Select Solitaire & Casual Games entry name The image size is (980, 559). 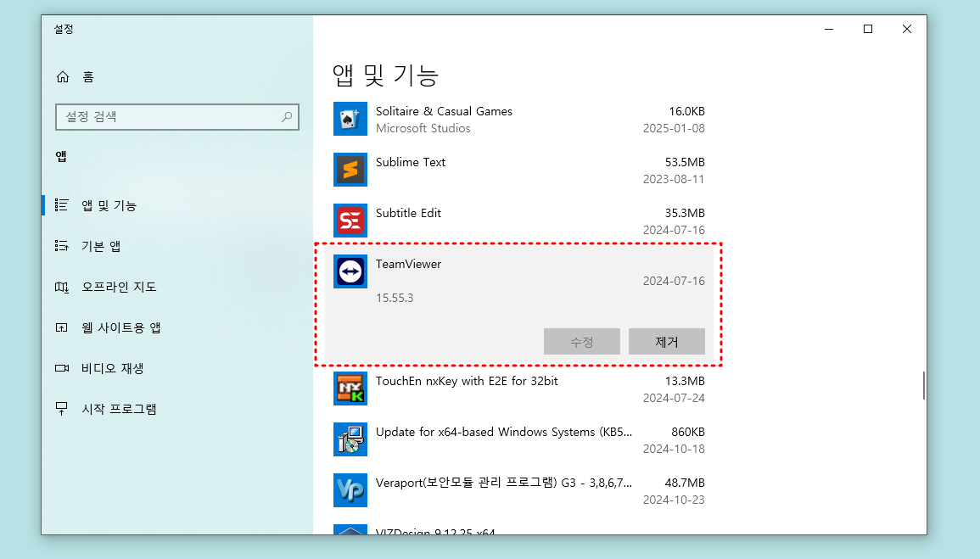tap(444, 111)
